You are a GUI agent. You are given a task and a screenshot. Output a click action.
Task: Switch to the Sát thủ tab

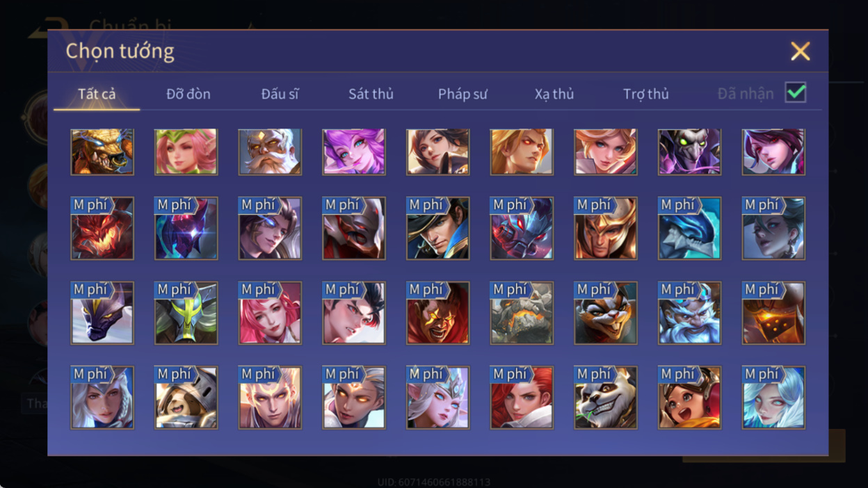point(371,94)
